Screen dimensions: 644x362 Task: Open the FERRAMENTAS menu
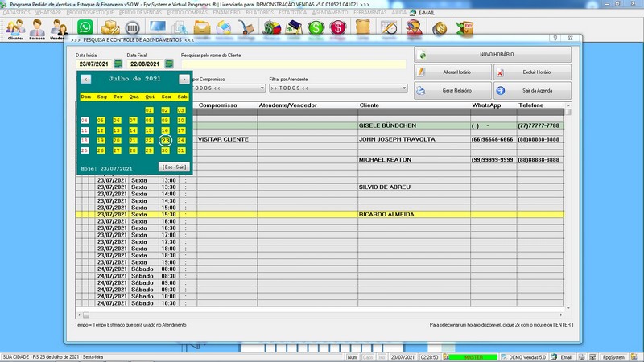point(369,13)
